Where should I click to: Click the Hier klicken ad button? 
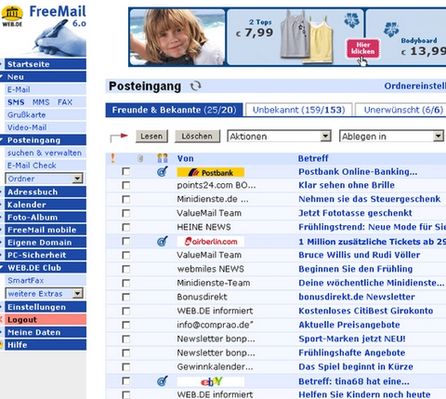point(363,49)
